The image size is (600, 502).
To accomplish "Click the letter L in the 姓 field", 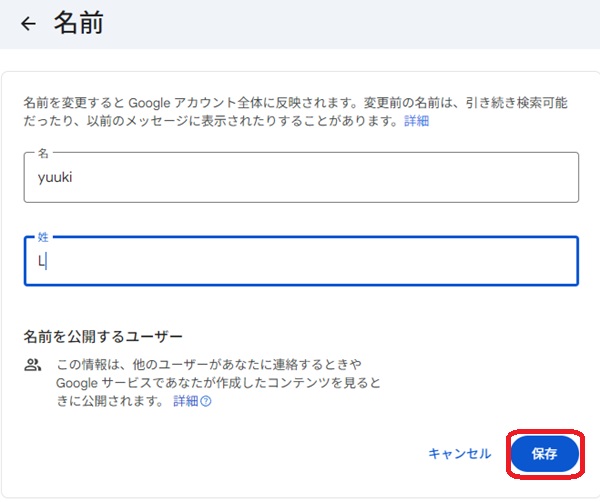I will click(42, 262).
